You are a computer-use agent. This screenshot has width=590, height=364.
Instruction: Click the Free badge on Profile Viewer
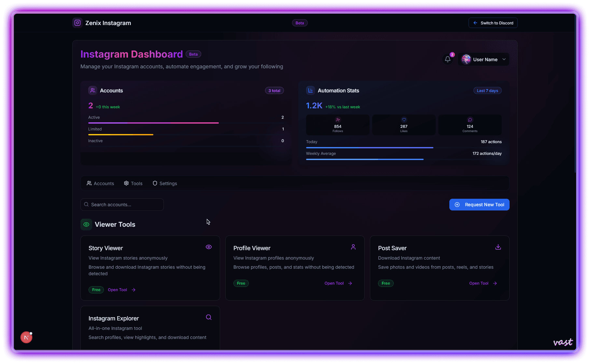[241, 283]
